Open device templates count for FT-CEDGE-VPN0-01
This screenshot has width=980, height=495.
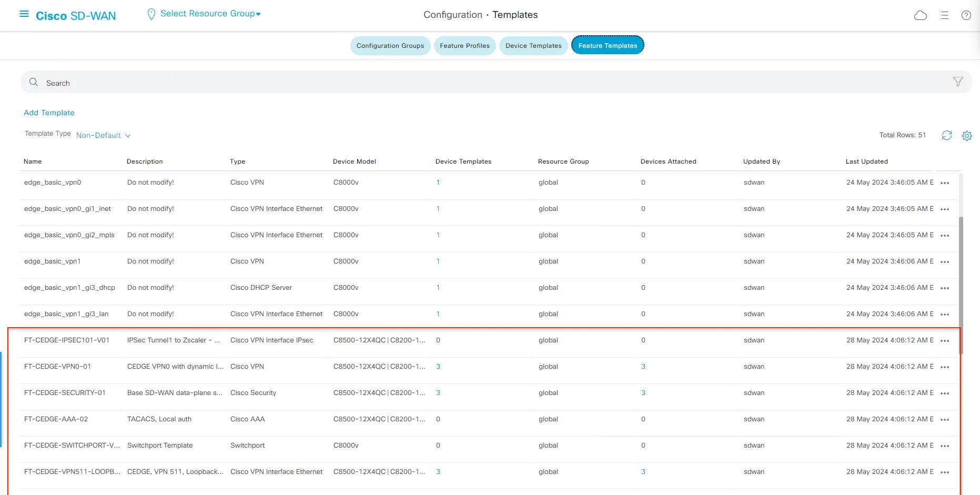coord(438,367)
